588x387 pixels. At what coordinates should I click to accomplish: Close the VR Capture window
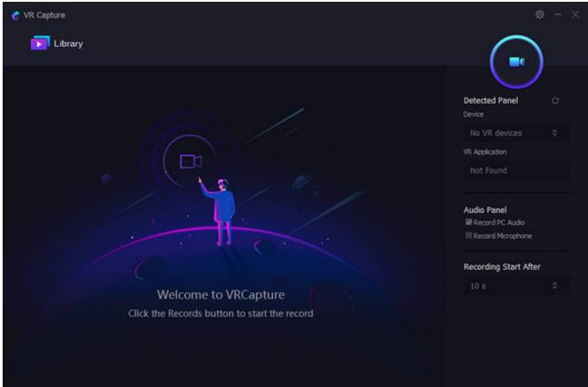(575, 14)
